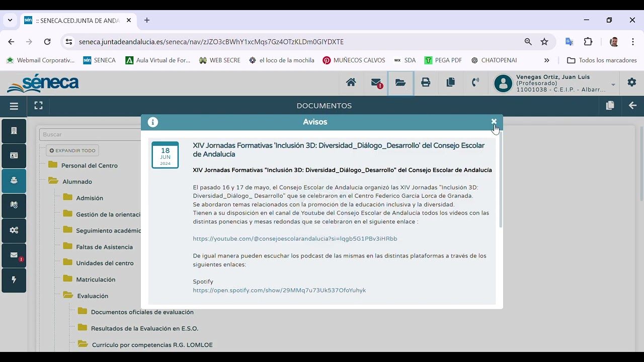The width and height of the screenshot is (644, 362).
Task: Show more bookmarks with the chevron
Action: 547,60
